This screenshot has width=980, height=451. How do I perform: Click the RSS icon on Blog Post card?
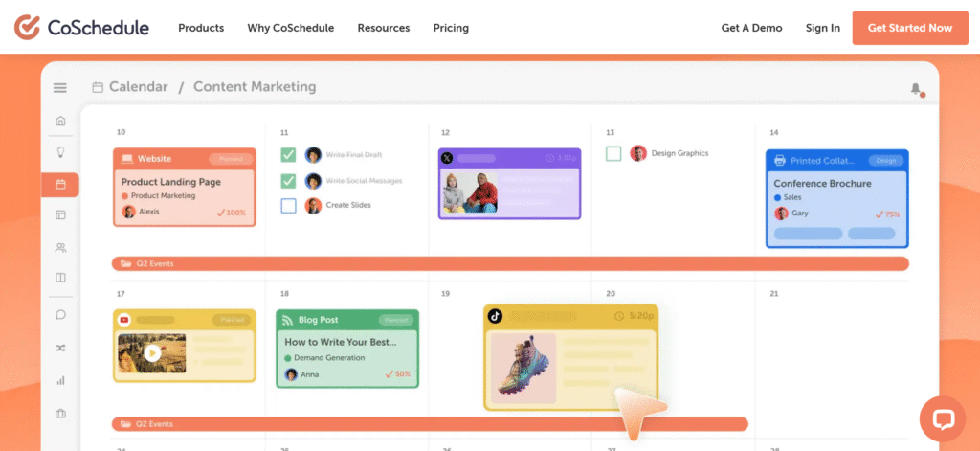click(x=288, y=320)
